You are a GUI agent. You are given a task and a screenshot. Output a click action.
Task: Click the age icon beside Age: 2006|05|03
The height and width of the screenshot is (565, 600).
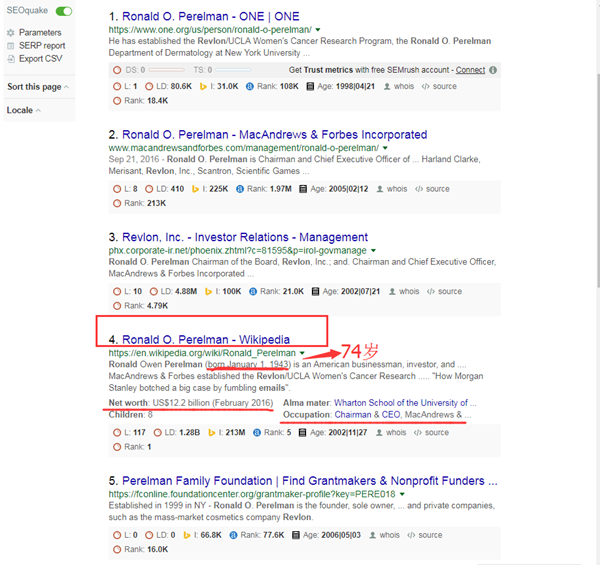pyautogui.click(x=295, y=535)
